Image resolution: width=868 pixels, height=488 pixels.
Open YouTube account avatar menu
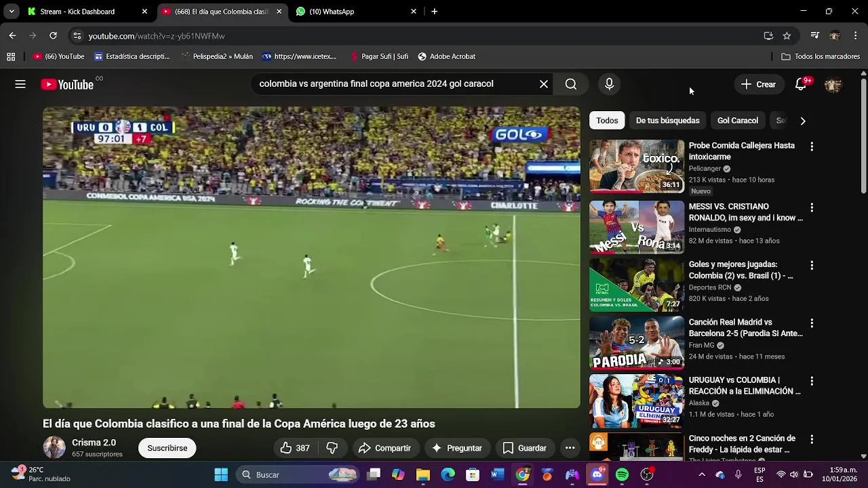pos(833,85)
